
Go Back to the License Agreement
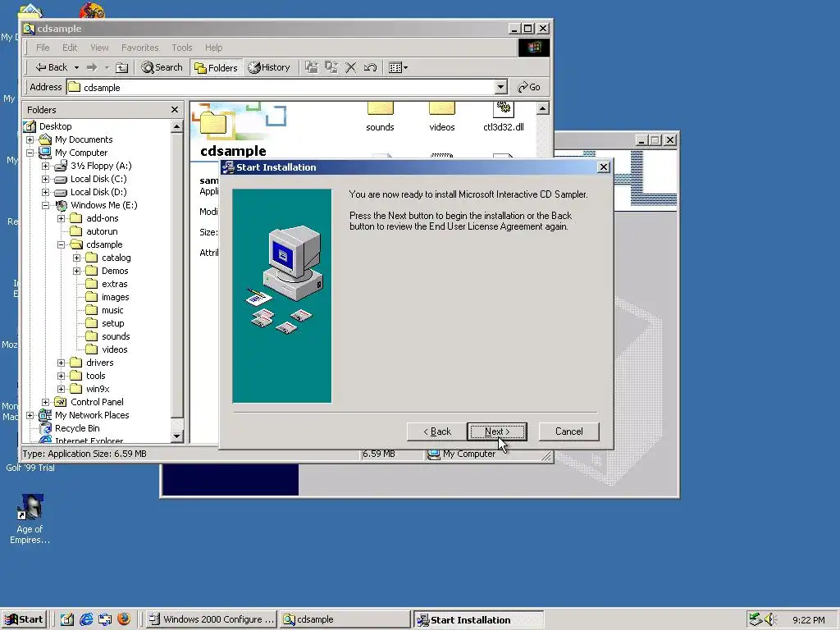tap(436, 431)
